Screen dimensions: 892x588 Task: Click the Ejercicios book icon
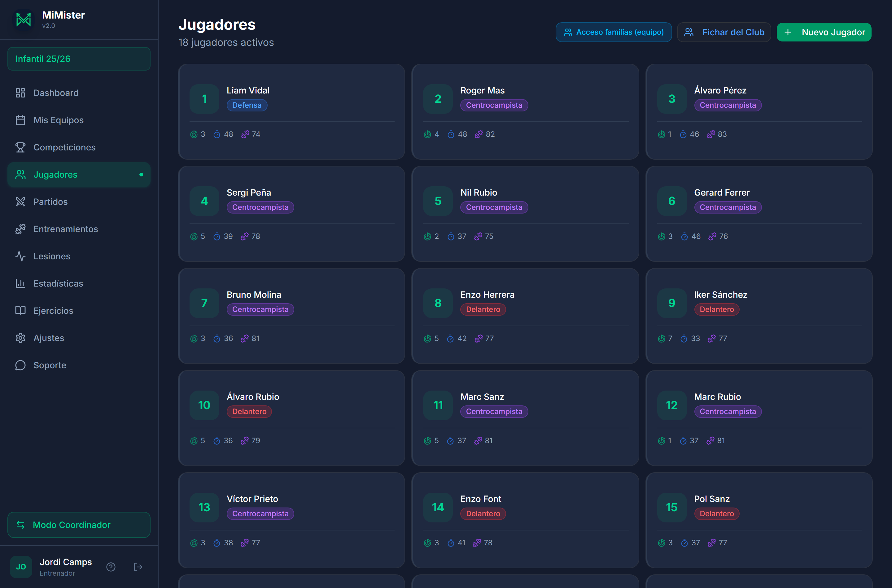click(x=20, y=310)
